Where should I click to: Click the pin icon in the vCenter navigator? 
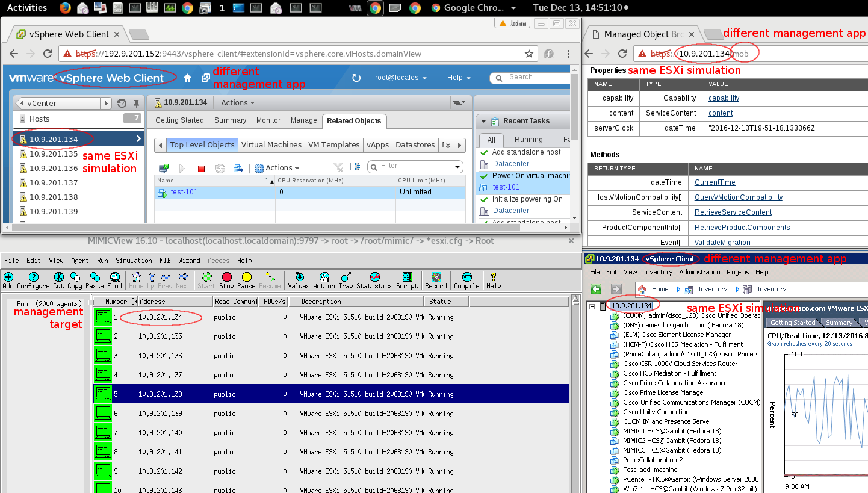click(136, 103)
